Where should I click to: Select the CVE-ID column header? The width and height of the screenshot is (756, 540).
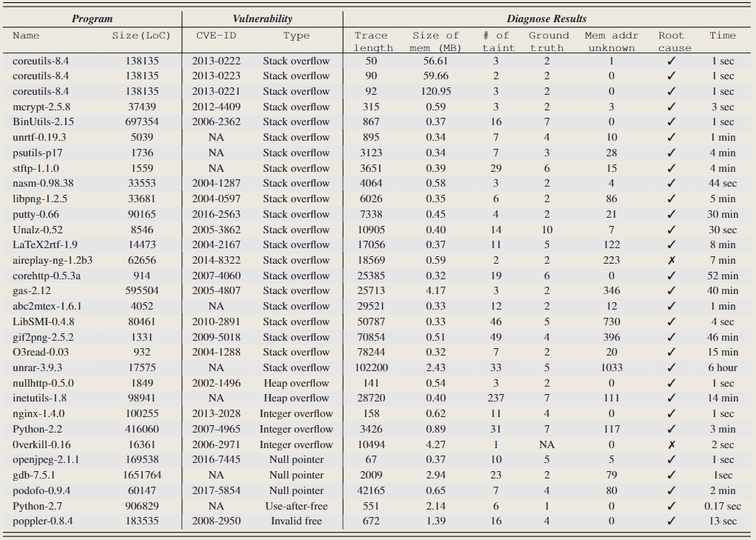(216, 35)
